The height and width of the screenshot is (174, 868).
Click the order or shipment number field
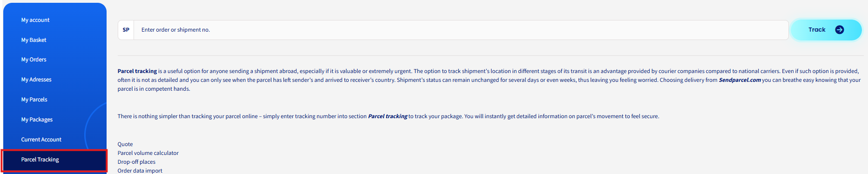[x=461, y=30]
